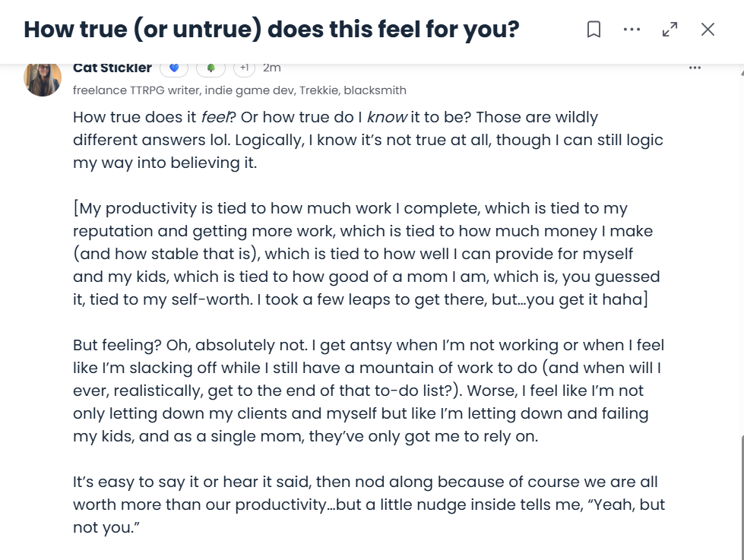
Task: Click the Cat Stickler author name
Action: 112,68
